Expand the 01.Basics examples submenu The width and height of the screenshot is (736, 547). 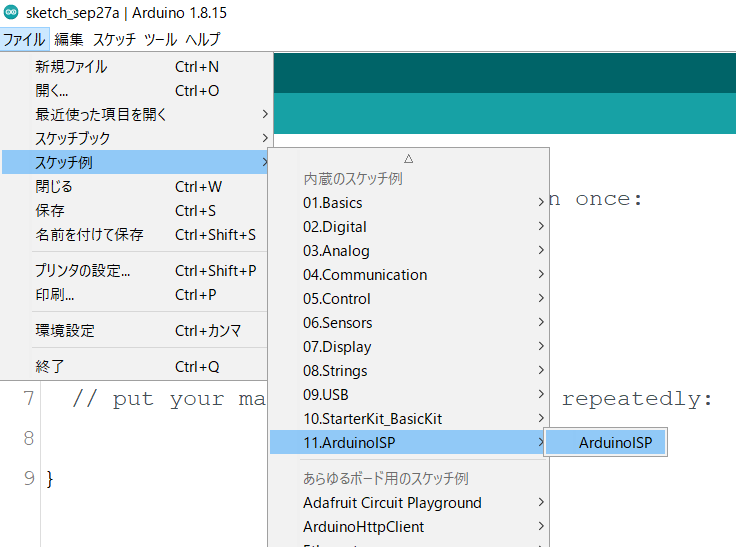(x=332, y=203)
